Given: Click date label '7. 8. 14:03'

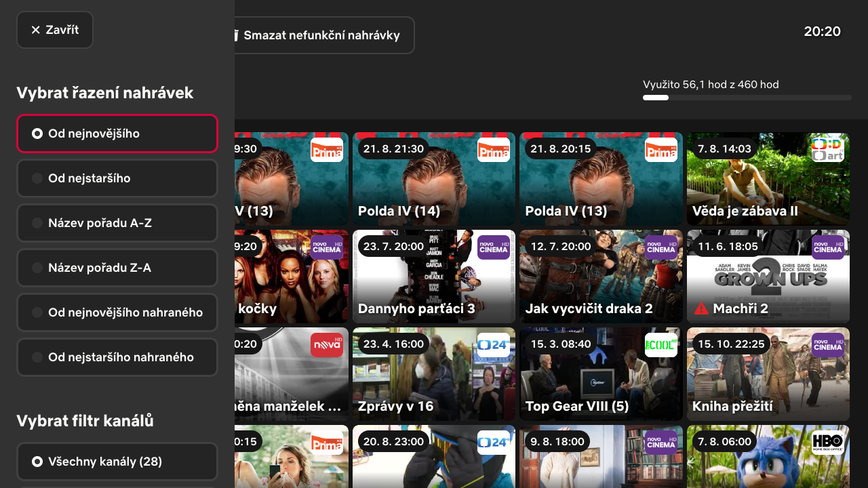Looking at the screenshot, I should (725, 148).
